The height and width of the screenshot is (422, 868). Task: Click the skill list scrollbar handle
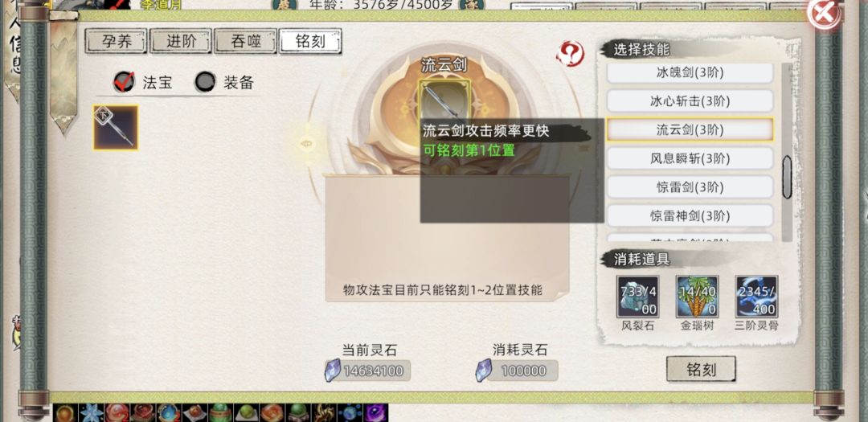[x=787, y=177]
